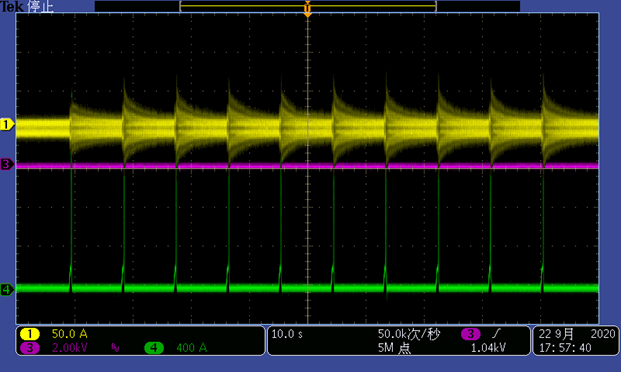Click the rising edge trigger slope icon

(x=496, y=334)
